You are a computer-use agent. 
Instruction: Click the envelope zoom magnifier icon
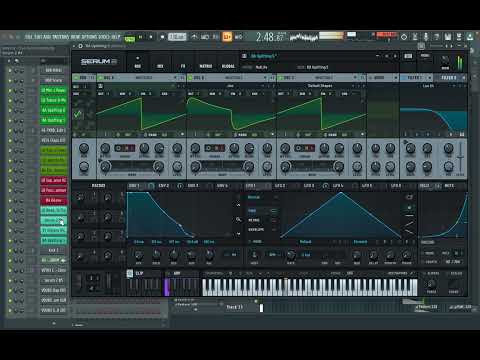238,219
